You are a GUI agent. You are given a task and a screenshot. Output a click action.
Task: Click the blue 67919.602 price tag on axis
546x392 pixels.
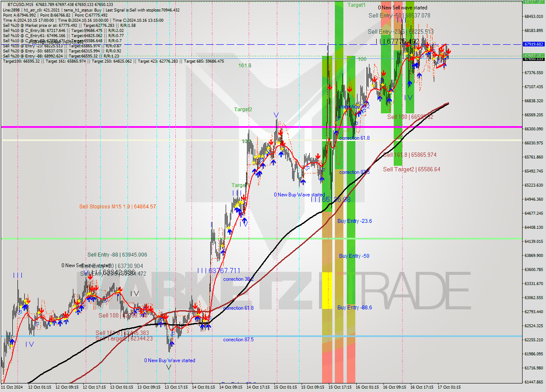(x=534, y=44)
